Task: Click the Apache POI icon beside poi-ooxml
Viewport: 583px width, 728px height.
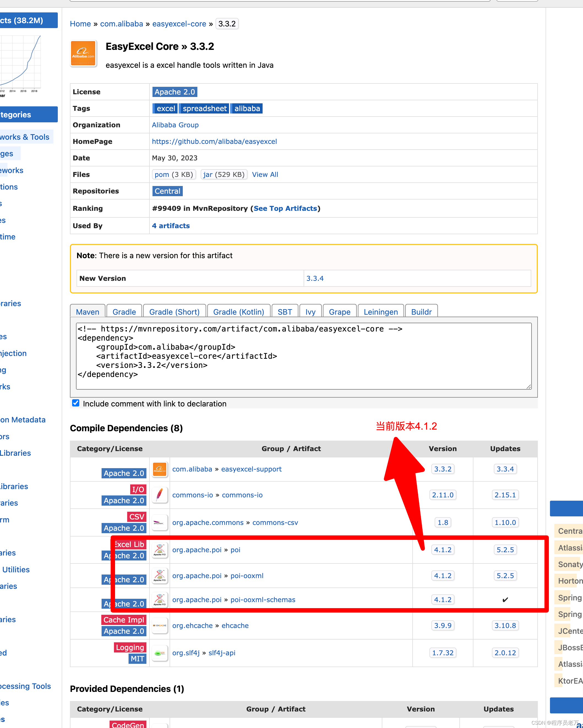Action: point(160,576)
